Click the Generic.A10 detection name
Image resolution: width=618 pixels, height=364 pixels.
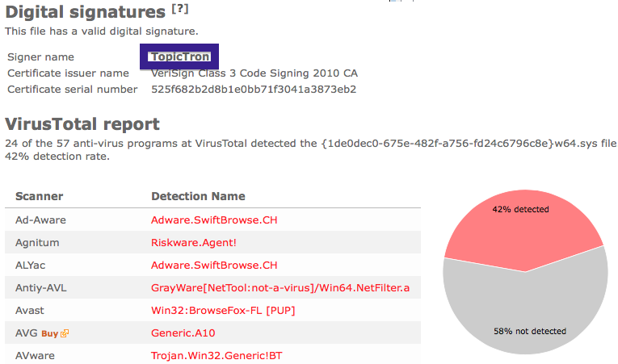[183, 333]
